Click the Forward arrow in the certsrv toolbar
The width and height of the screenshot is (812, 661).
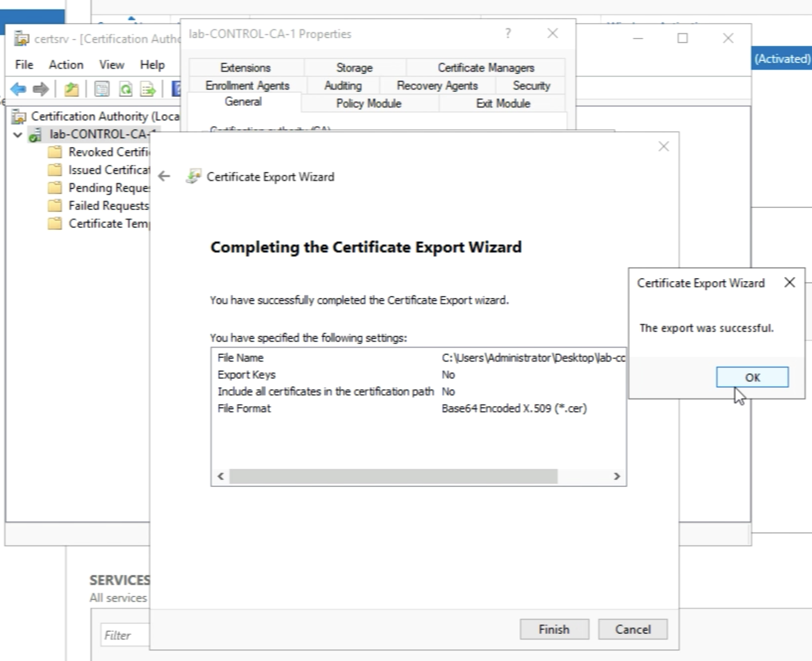click(x=41, y=89)
